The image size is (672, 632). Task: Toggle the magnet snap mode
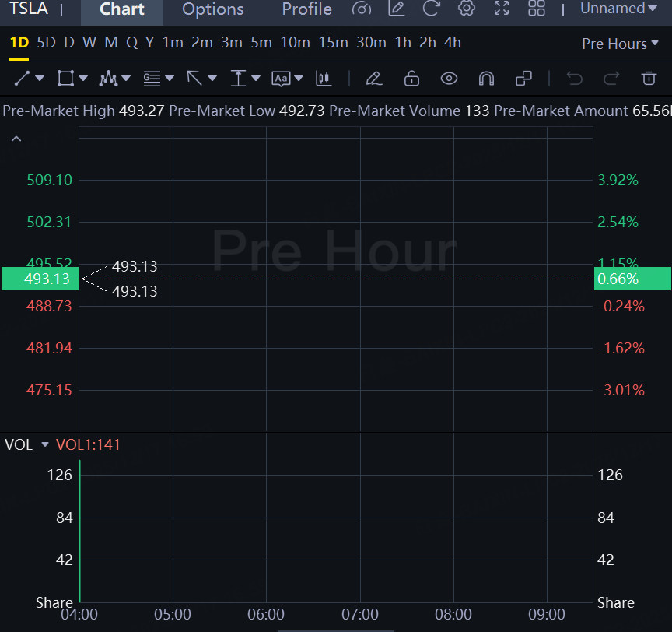pos(486,79)
